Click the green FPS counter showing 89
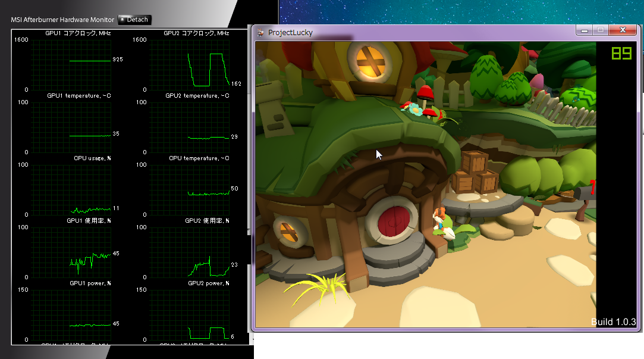This screenshot has height=359, width=644. tap(621, 53)
